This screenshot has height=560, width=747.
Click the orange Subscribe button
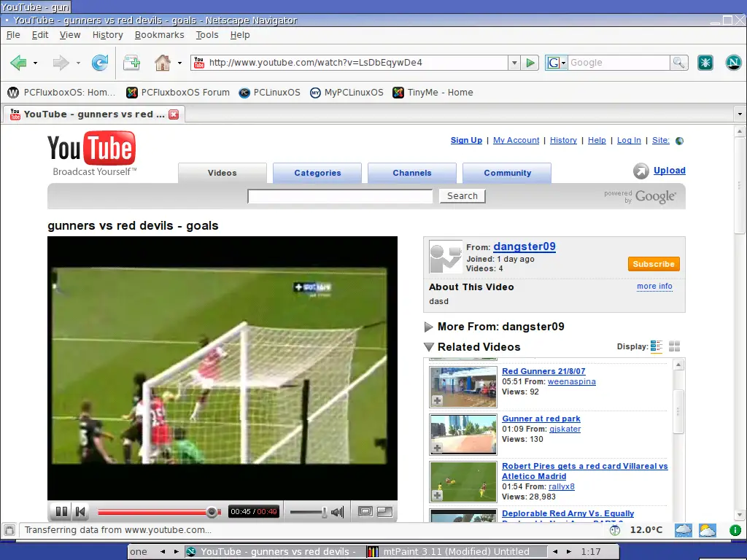654,264
